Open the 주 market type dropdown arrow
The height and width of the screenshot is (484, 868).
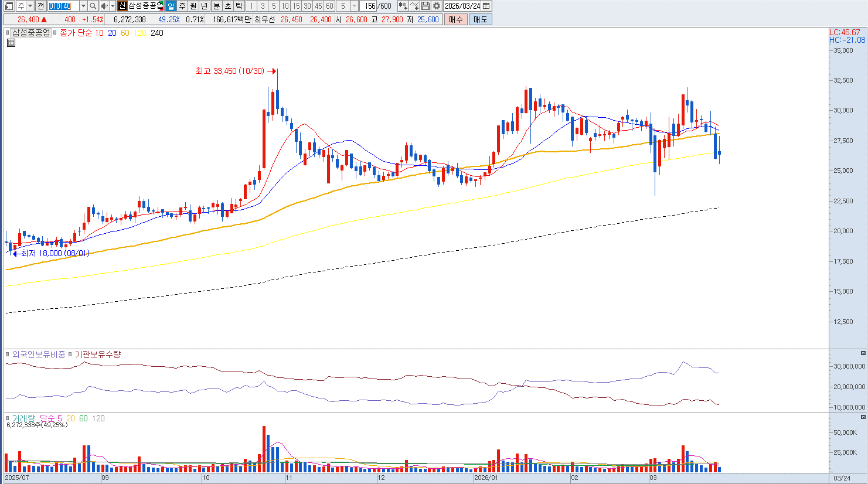click(x=30, y=6)
